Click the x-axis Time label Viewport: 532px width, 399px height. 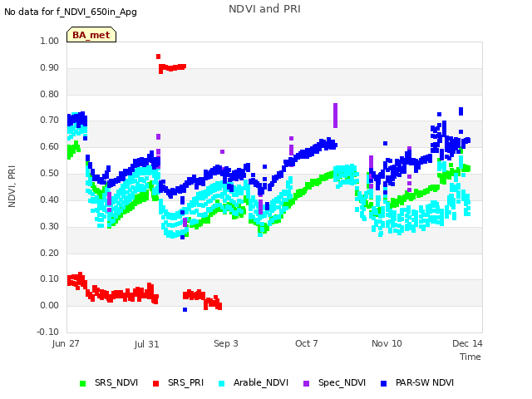pos(470,357)
